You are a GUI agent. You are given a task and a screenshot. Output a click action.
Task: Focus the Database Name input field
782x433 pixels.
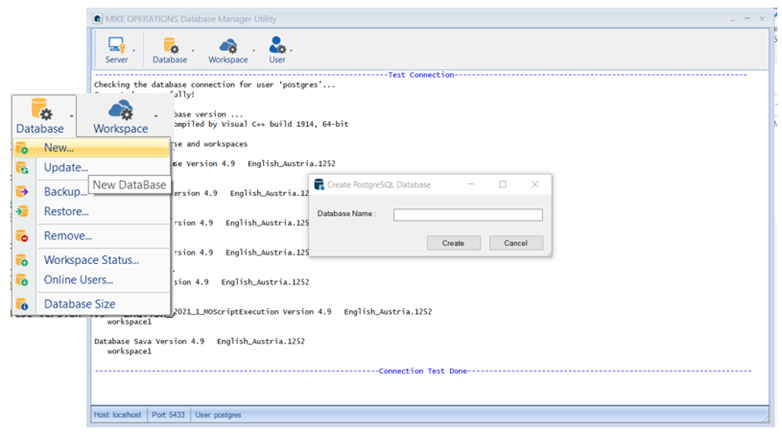coord(468,215)
